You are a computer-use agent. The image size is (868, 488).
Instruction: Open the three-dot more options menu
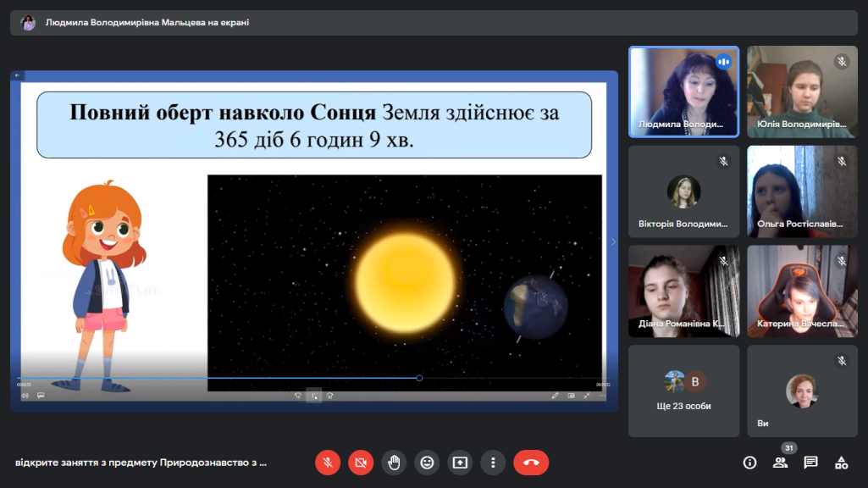[493, 463]
